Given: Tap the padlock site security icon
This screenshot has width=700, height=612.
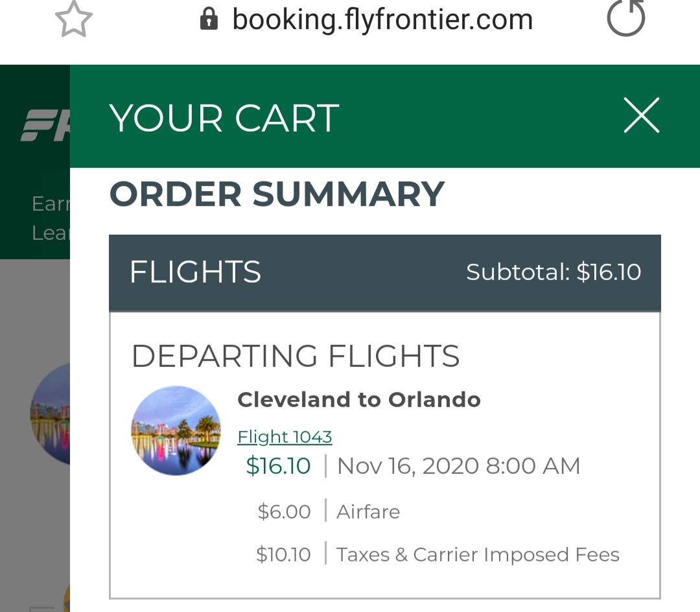Looking at the screenshot, I should click(x=209, y=19).
